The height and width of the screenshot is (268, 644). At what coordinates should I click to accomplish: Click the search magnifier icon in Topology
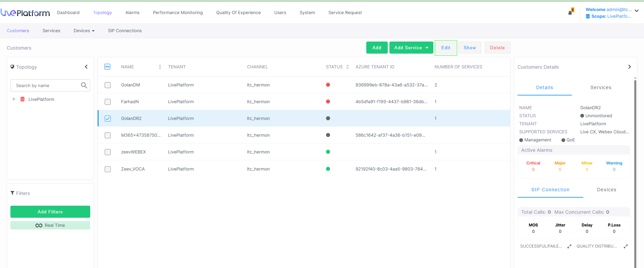point(84,85)
